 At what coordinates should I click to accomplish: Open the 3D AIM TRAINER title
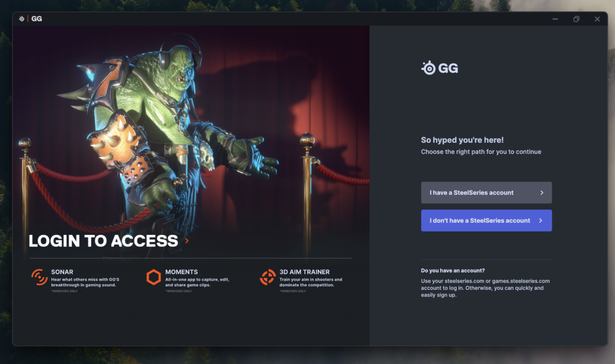click(x=305, y=272)
